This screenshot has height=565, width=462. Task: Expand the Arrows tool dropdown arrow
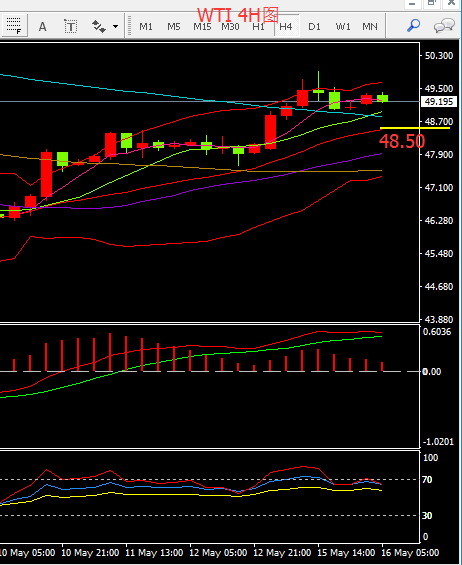coord(115,27)
